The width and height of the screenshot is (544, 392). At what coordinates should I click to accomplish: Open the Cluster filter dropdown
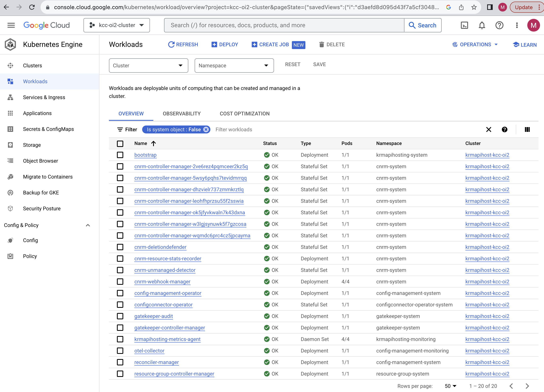pyautogui.click(x=148, y=65)
